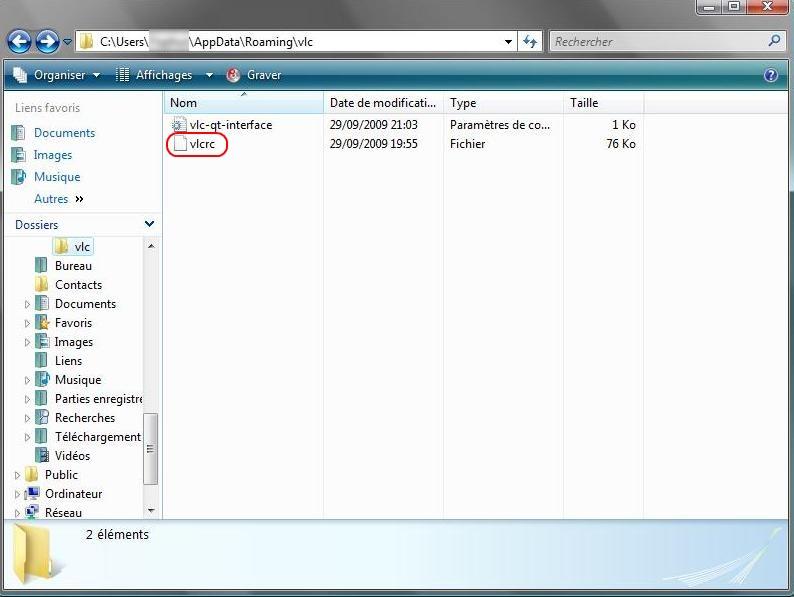Open the recent pages dropdown arrow

(67, 42)
